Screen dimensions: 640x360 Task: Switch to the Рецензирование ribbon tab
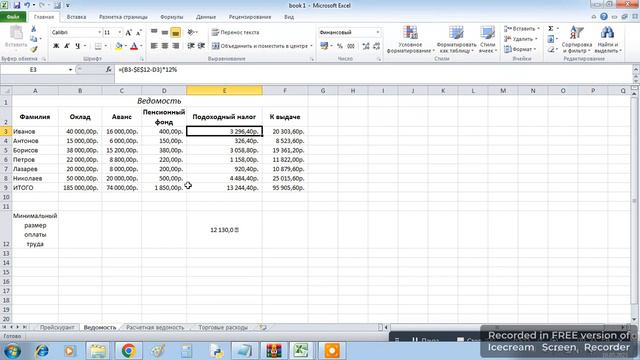[x=250, y=17]
